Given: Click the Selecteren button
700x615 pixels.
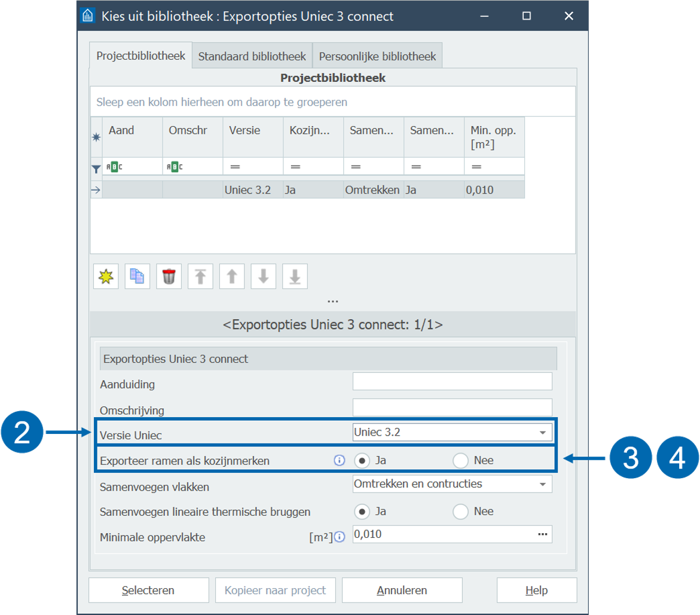Looking at the screenshot, I should point(148,590).
